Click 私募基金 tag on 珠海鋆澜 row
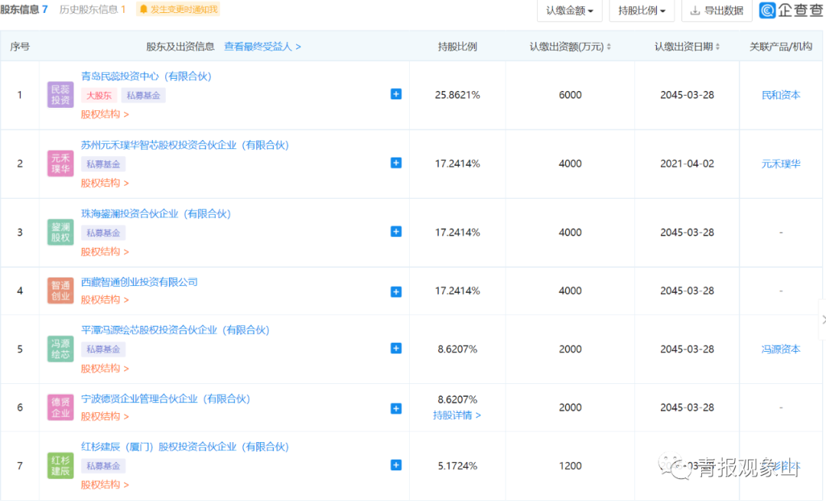The image size is (826, 504). [x=103, y=232]
